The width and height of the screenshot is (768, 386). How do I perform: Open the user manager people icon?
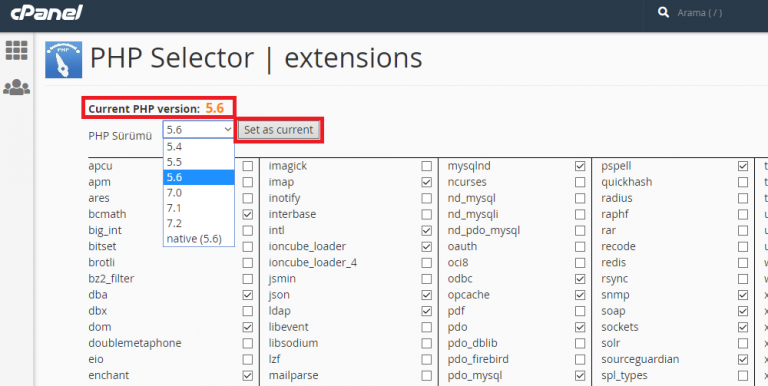[x=16, y=87]
